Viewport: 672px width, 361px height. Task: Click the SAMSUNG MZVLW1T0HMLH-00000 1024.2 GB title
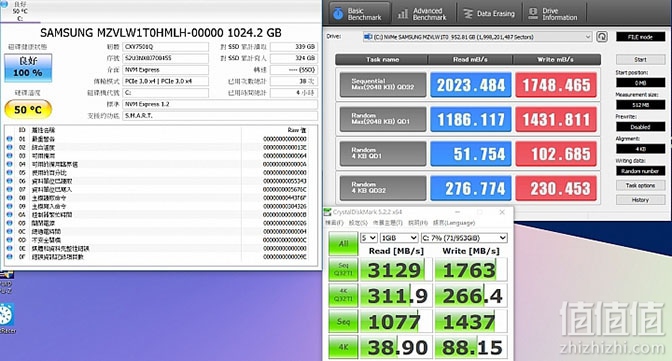point(161,33)
